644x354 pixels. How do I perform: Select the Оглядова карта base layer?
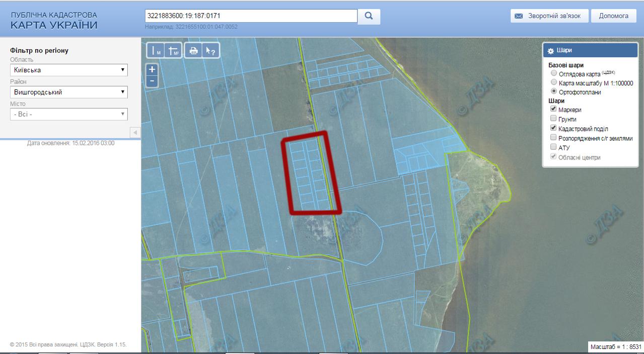[554, 73]
